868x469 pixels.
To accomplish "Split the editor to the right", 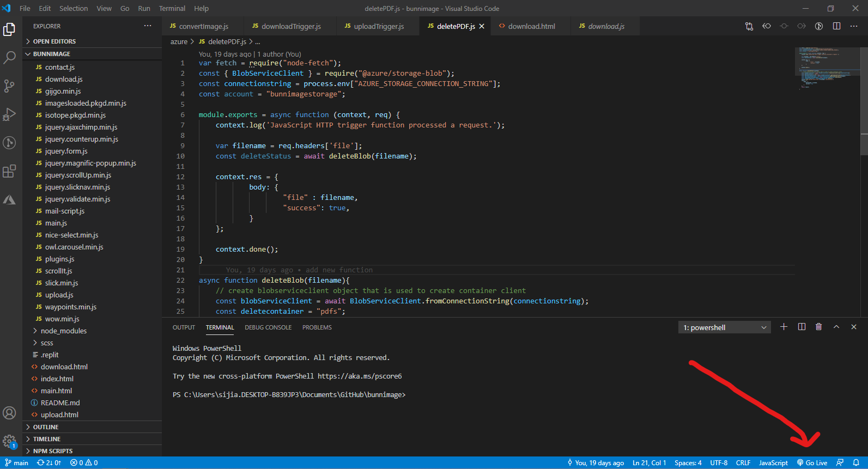I will (x=836, y=26).
